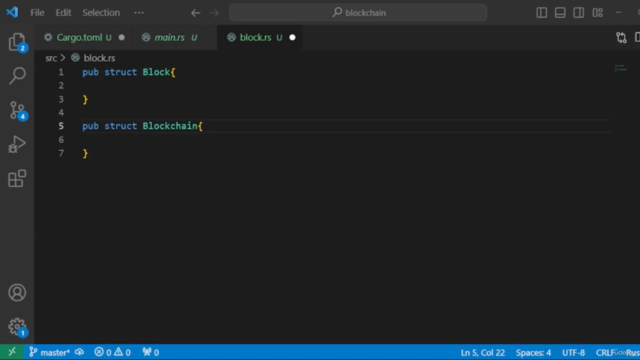
Task: Toggle the bottom panel layout icon
Action: click(x=560, y=13)
